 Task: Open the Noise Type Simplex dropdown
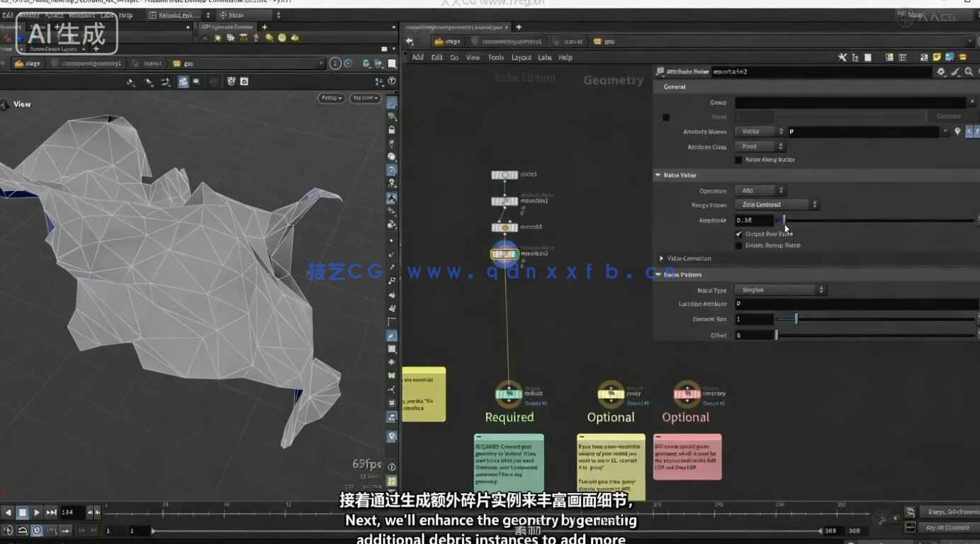point(780,290)
